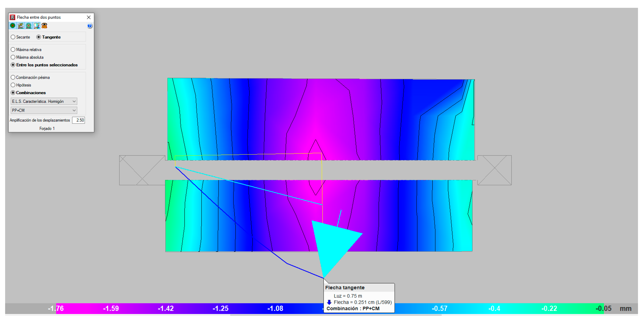The image size is (644, 320).
Task: Click the filled color isovalues icon
Action: pos(12,26)
